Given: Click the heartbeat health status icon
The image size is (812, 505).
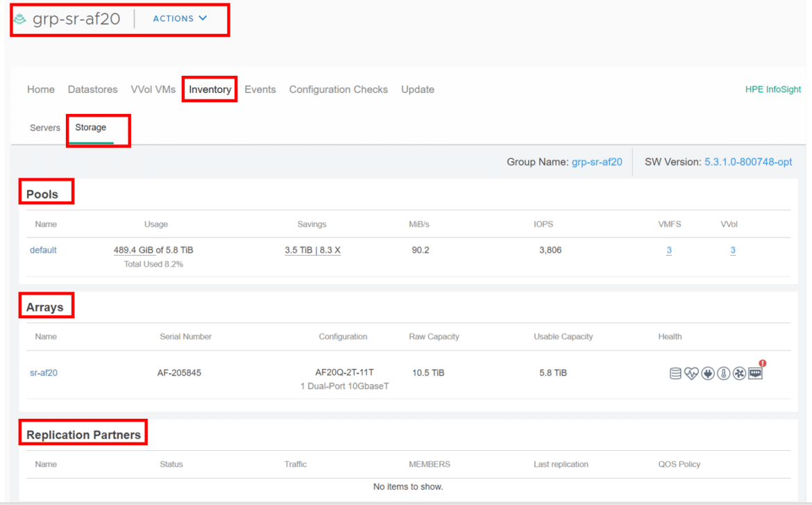Looking at the screenshot, I should pyautogui.click(x=691, y=373).
